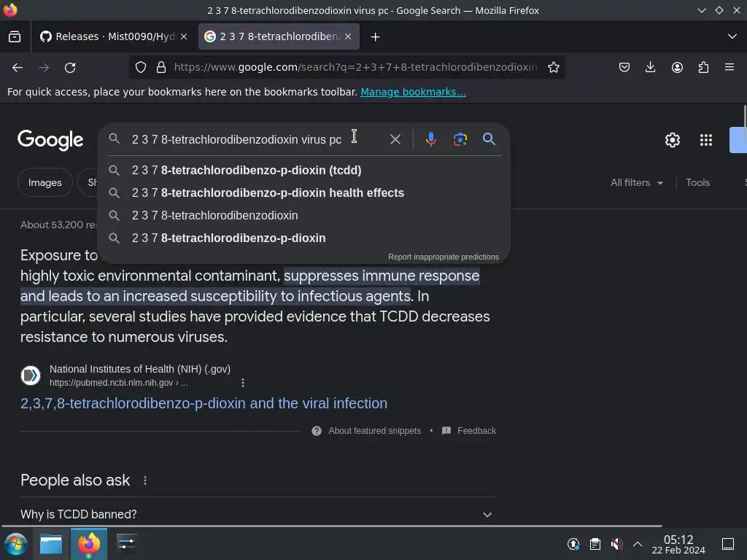Open the All filters dropdown
Screen dimensions: 747x560
coord(636,182)
